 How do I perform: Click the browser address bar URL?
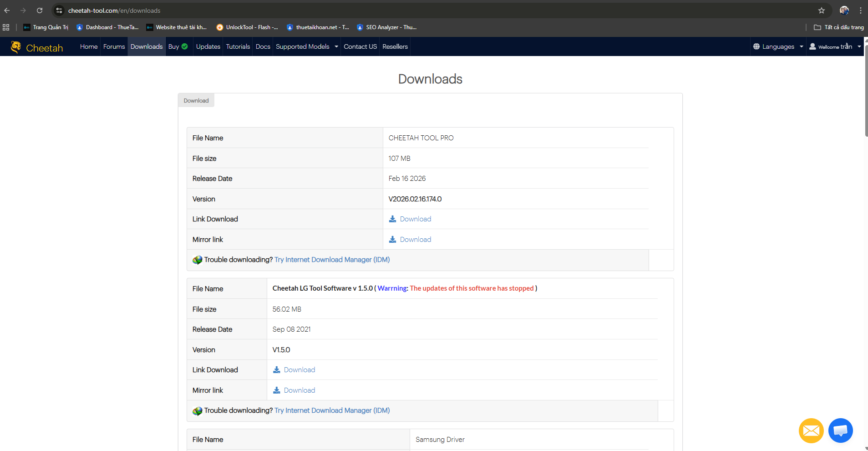pos(114,10)
